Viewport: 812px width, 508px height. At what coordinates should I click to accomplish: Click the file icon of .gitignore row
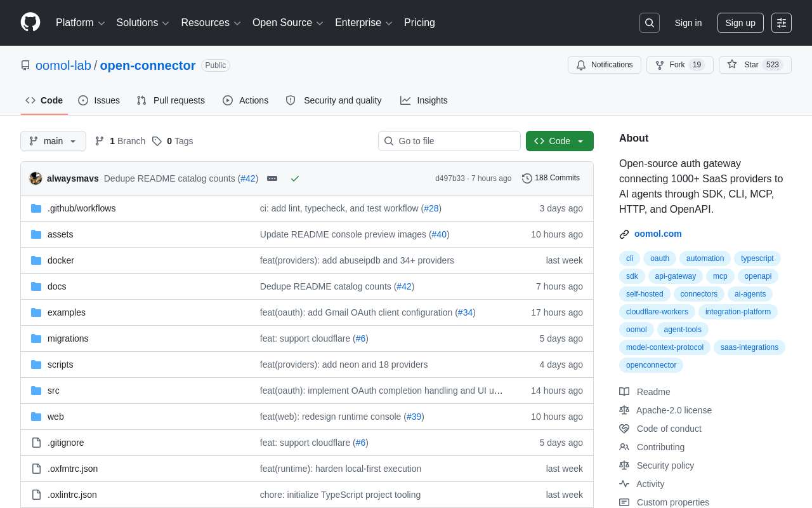36,443
